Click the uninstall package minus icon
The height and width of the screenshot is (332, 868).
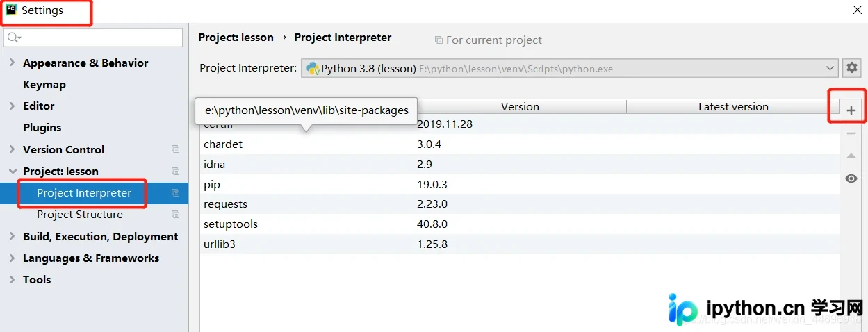[x=851, y=133]
